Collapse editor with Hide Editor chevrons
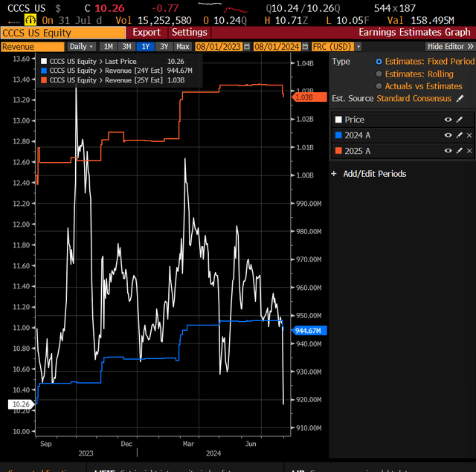Viewport: 476px width, 472px height. click(471, 47)
